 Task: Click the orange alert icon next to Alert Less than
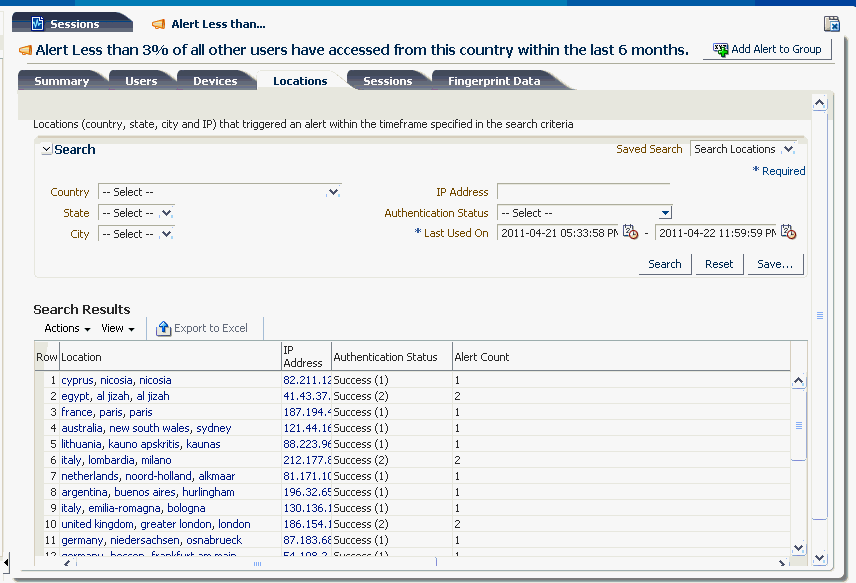[x=156, y=23]
